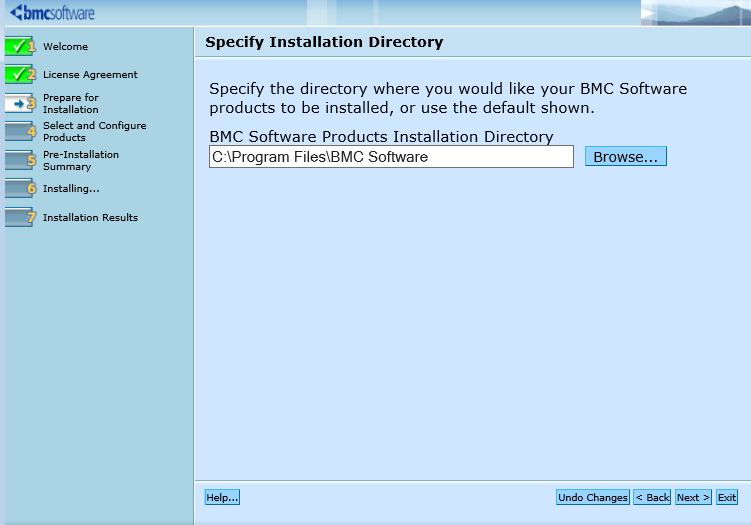Go to previous page with < Back
The width and height of the screenshot is (751, 525).
pyautogui.click(x=652, y=497)
